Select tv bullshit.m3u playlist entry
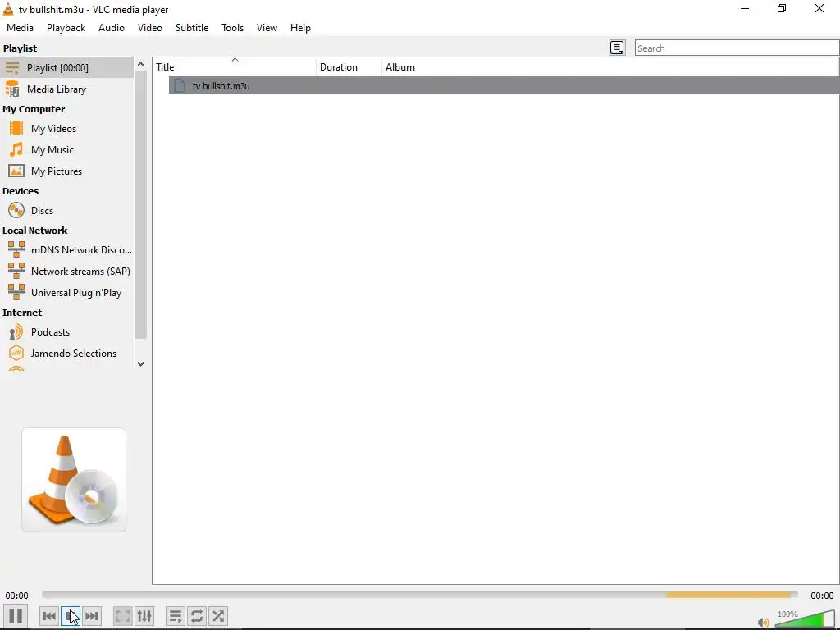This screenshot has height=630, width=840. click(504, 85)
